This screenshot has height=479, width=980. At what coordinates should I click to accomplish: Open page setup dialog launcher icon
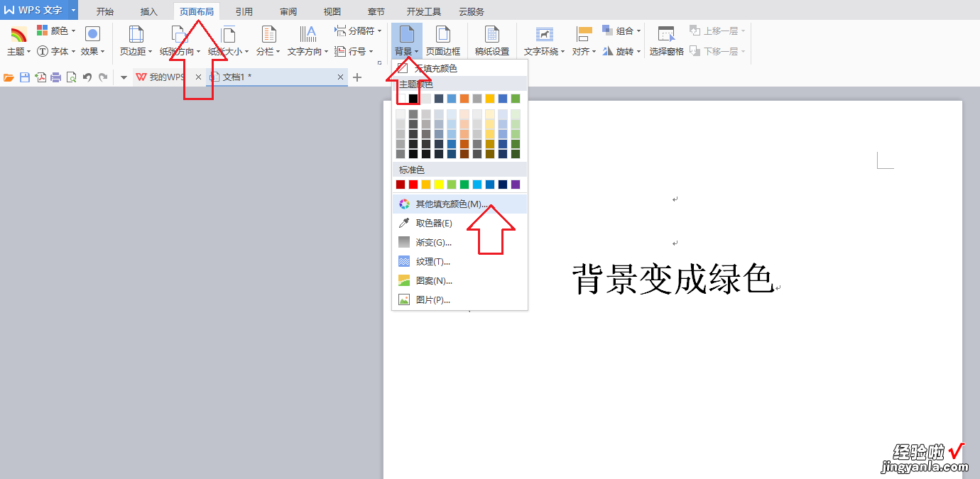[x=379, y=62]
